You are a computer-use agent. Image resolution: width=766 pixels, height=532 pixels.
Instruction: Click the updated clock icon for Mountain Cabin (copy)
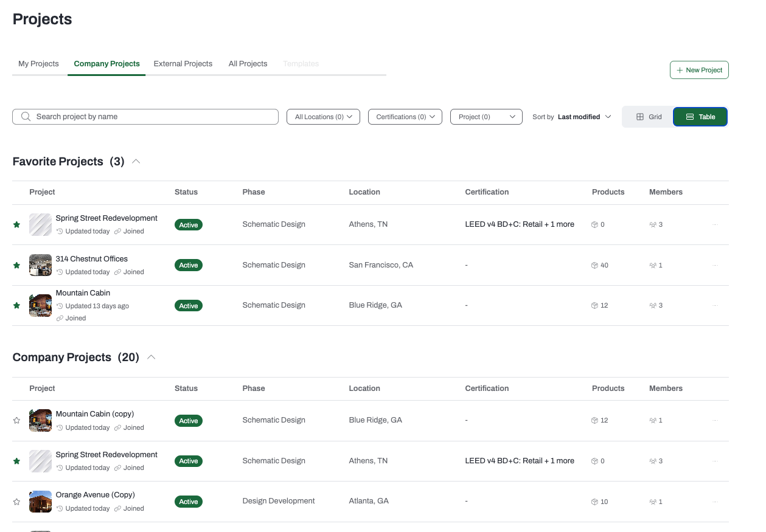pos(60,427)
